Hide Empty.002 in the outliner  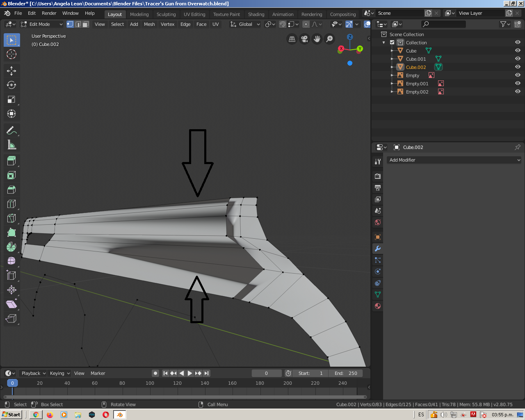(518, 91)
